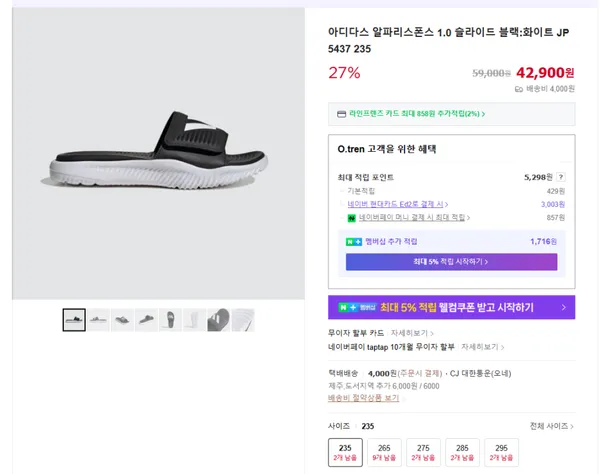Image resolution: width=600 pixels, height=474 pixels.
Task: Click the main slide product image
Action: tap(158, 155)
